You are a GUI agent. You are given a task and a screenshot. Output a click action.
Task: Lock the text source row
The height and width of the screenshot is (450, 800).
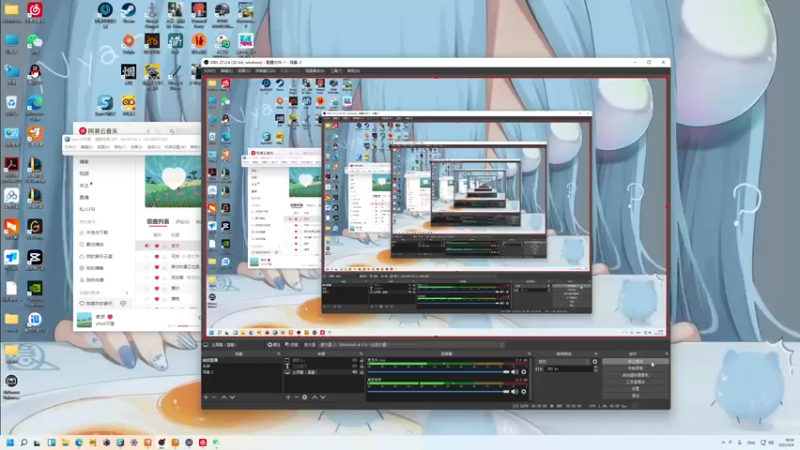coord(362,366)
